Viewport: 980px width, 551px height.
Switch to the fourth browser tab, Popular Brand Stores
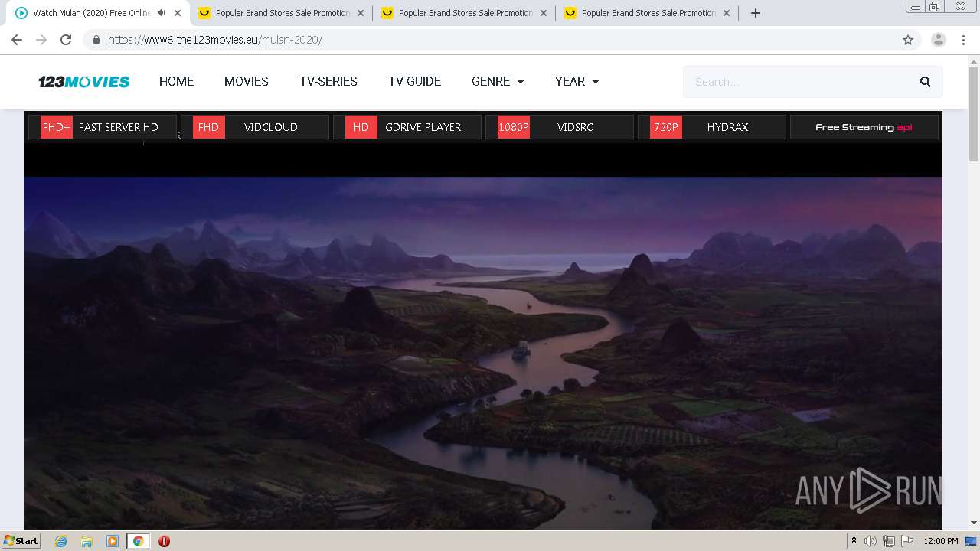(x=648, y=13)
